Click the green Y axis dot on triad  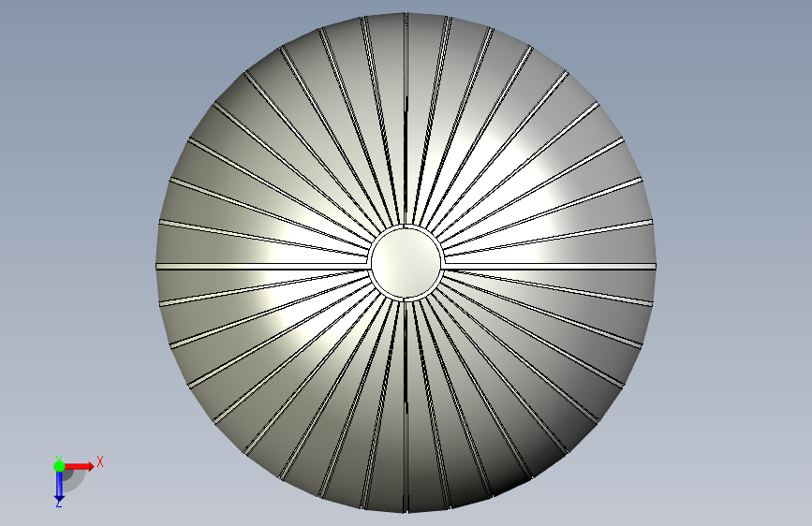click(x=59, y=466)
